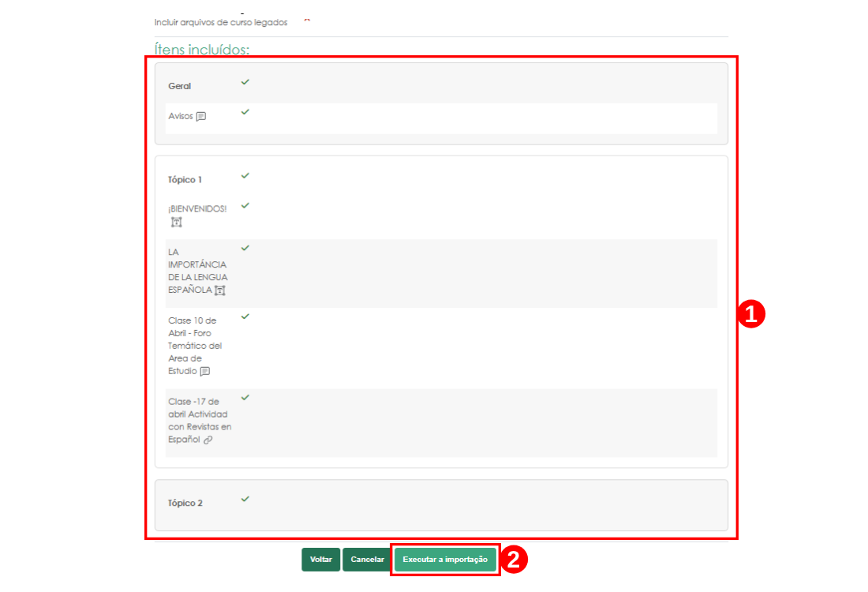The width and height of the screenshot is (868, 592).
Task: Click the Executar a importação button
Action: [x=445, y=560]
